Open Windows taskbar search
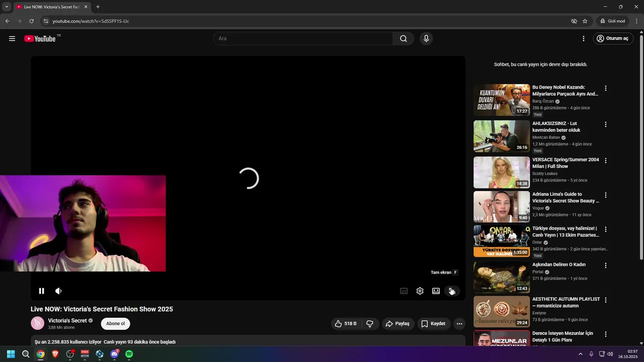 coord(26,354)
